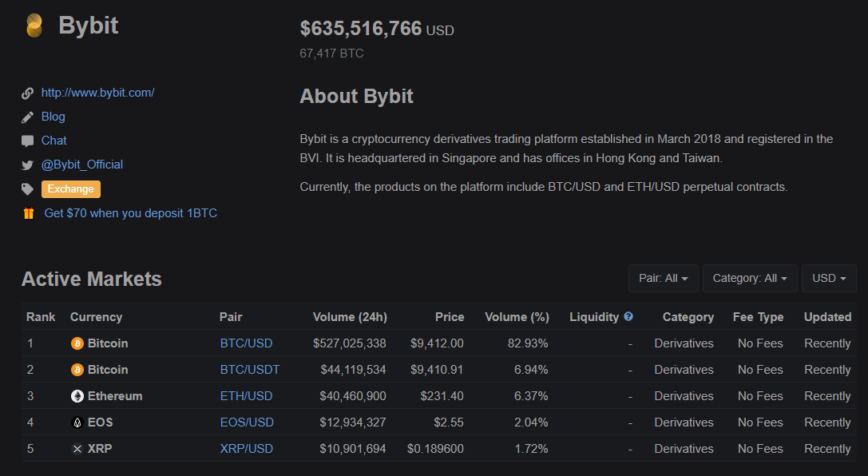Click the 6.37% volume share
868x476 pixels.
click(532, 396)
